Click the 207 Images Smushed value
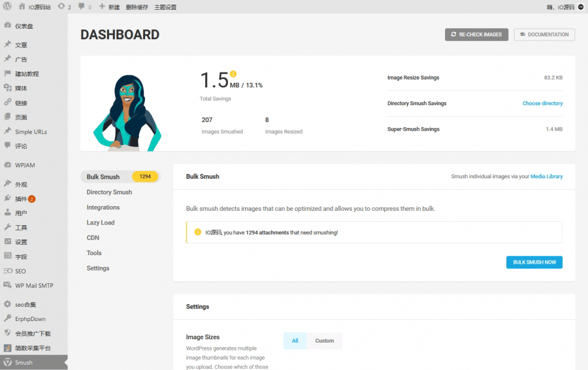This screenshot has height=370, width=588. pos(207,120)
